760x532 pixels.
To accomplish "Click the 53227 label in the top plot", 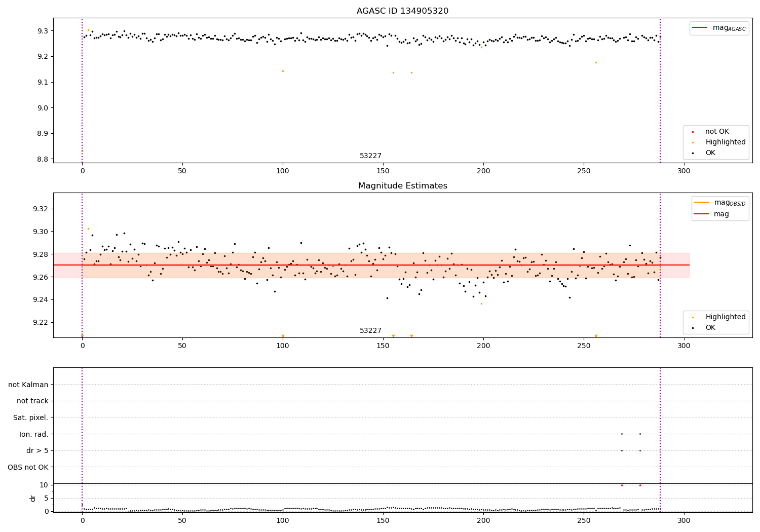I will [x=370, y=156].
